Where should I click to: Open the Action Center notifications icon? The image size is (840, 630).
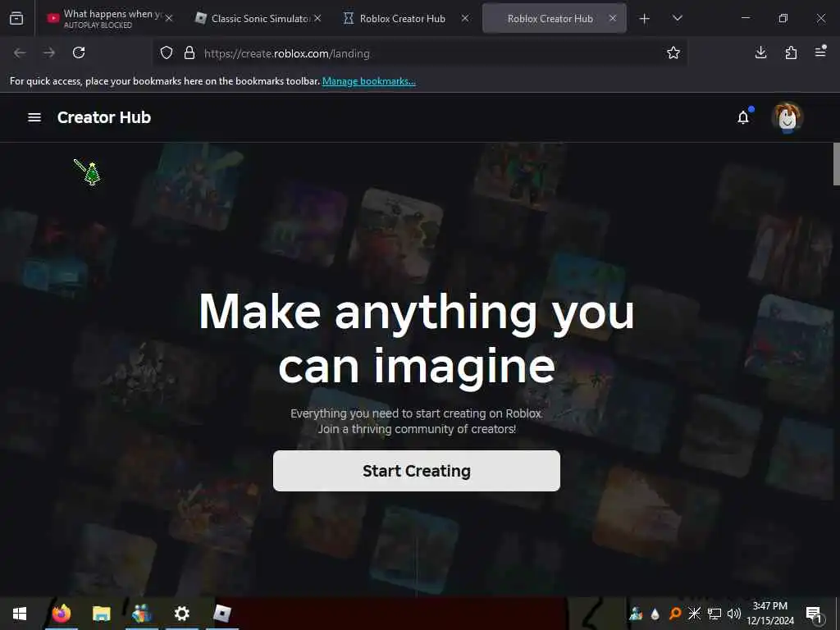[x=814, y=614]
